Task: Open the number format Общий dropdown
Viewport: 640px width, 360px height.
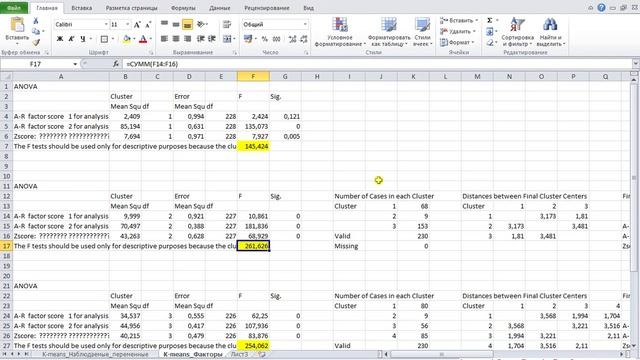Action: pyautogui.click(x=305, y=24)
